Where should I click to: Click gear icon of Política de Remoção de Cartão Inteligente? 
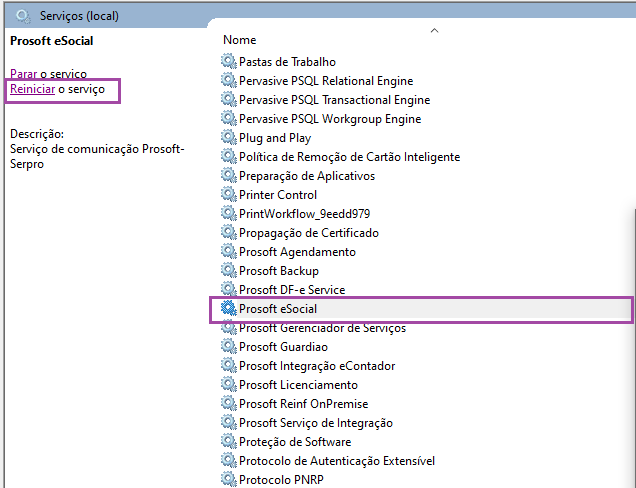point(229,157)
